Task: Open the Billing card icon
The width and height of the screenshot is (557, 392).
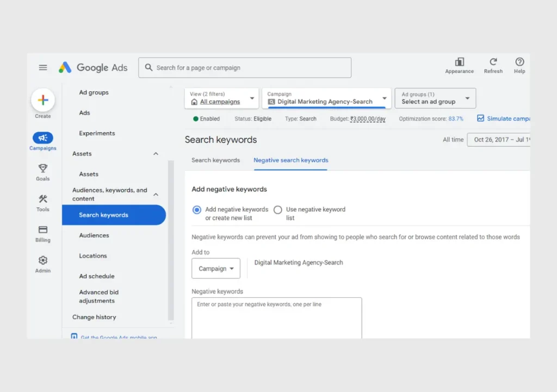Action: click(43, 230)
